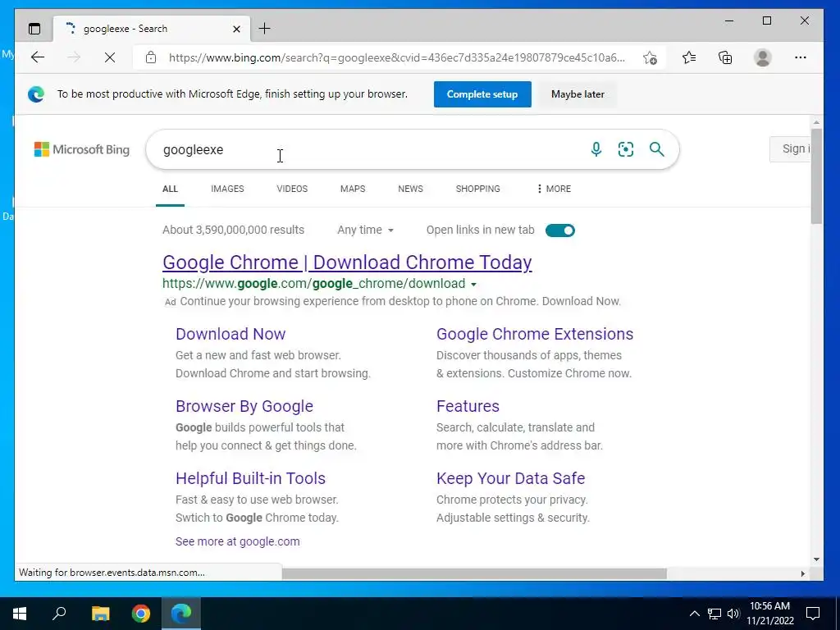Open the profile avatar icon
This screenshot has height=630, width=840.
click(762, 57)
